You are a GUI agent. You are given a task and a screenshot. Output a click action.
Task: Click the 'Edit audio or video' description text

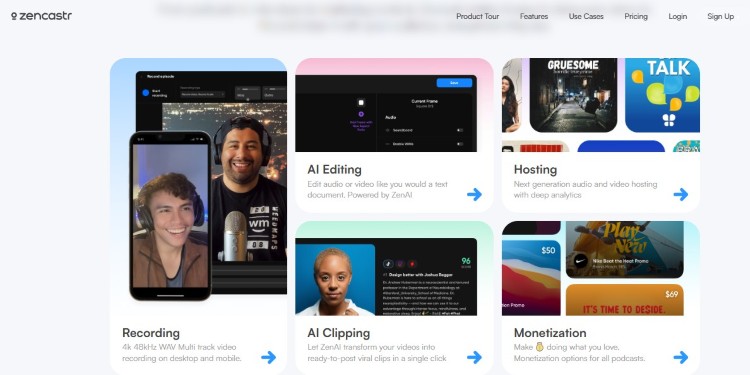point(377,189)
